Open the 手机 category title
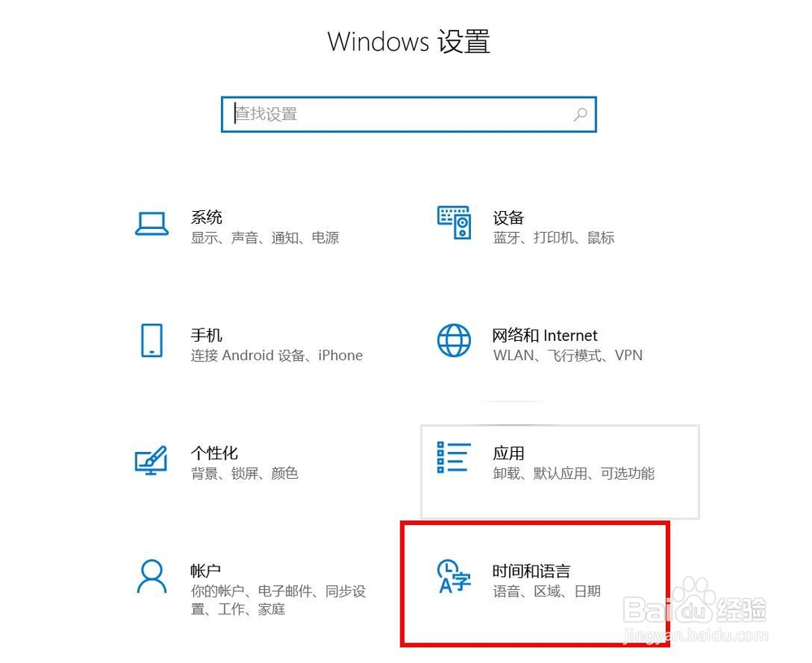 pyautogui.click(x=206, y=335)
